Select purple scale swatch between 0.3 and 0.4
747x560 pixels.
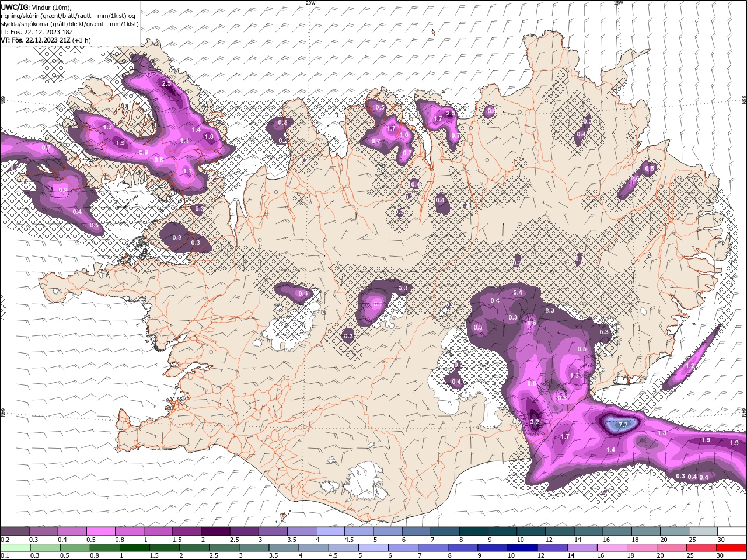pos(43,531)
